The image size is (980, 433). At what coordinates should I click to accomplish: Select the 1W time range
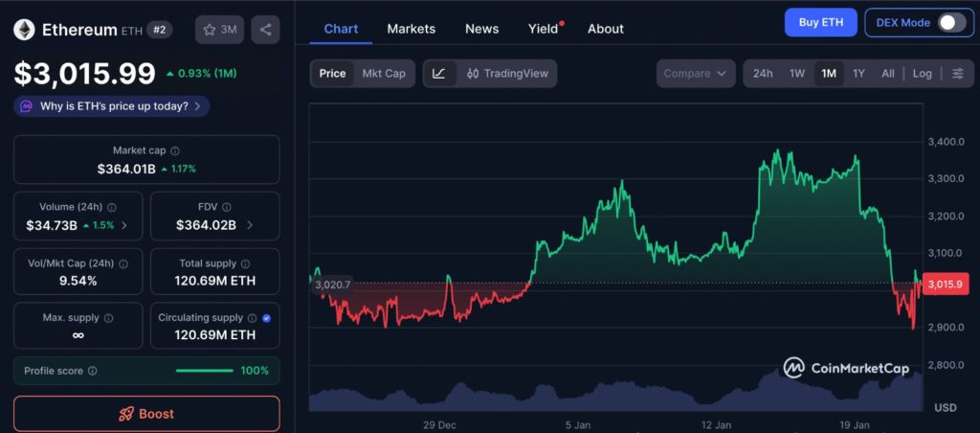(x=797, y=73)
